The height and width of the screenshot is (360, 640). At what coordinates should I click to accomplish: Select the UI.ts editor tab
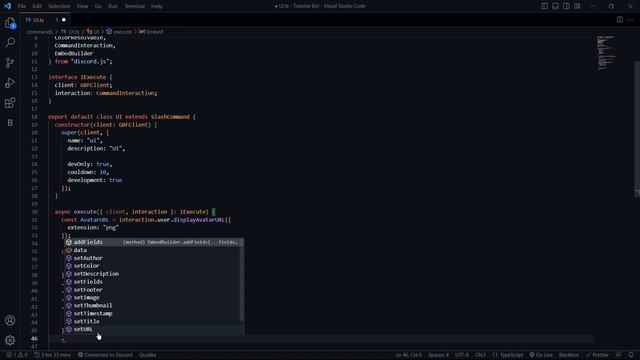45,20
